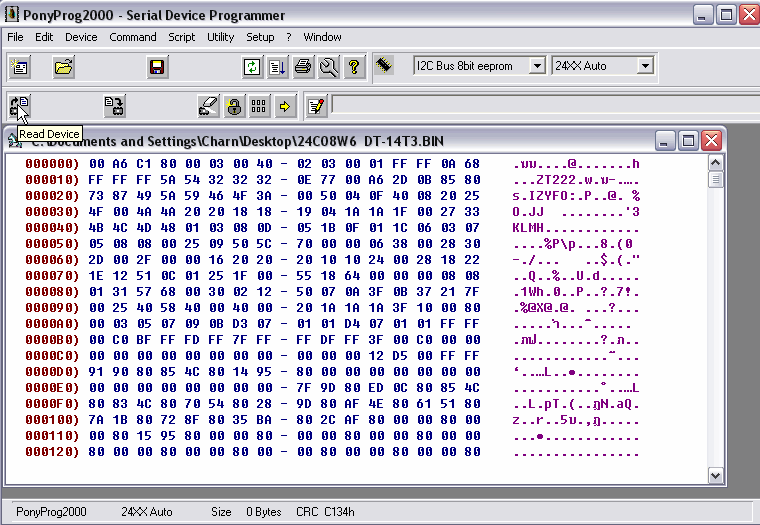Click ASCII text KLMH in row 000040
The width and height of the screenshot is (760, 525).
click(x=528, y=228)
